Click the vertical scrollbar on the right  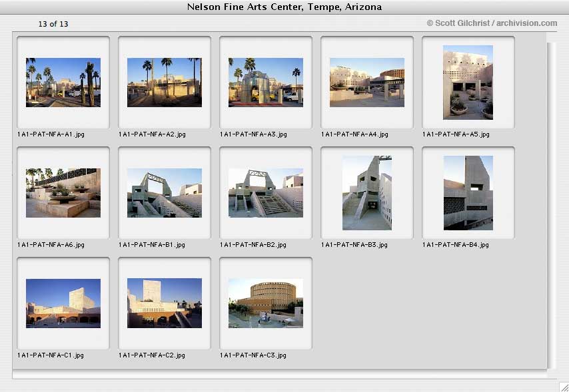(x=551, y=205)
